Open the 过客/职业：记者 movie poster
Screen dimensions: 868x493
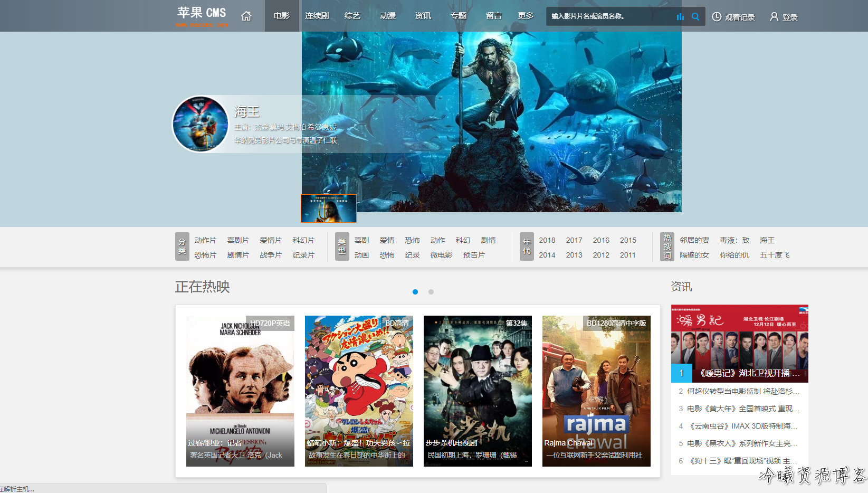coord(240,391)
